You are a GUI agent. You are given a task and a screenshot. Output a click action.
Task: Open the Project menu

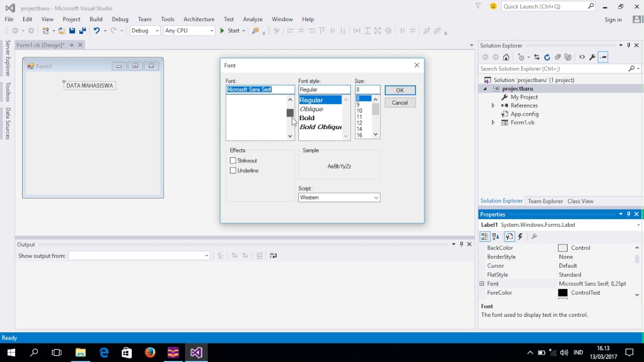pyautogui.click(x=71, y=19)
